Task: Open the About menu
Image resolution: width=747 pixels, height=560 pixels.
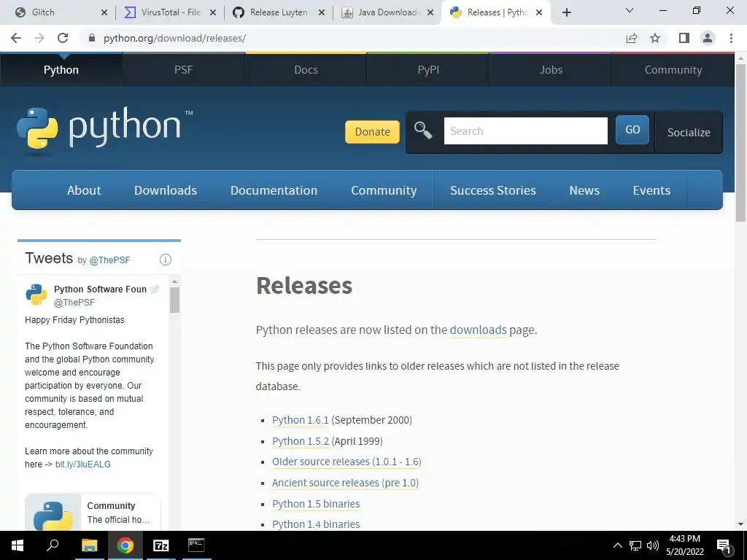Action: 84,190
